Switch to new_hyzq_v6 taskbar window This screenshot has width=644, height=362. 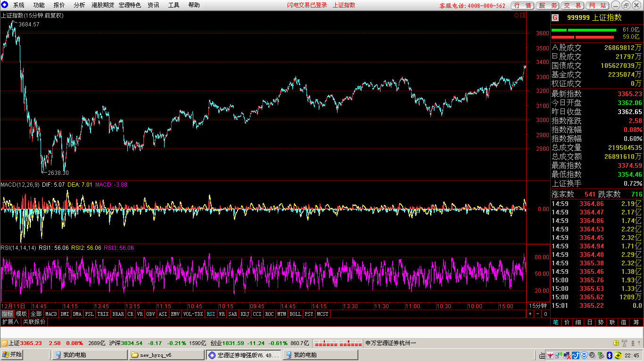pos(166,355)
